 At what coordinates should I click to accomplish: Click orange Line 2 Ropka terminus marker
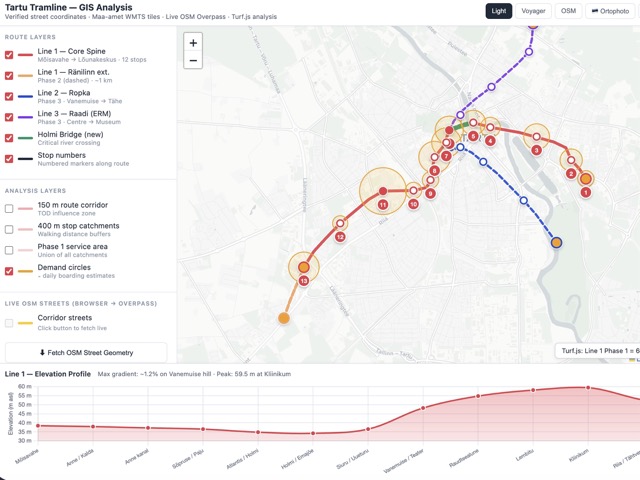click(x=556, y=243)
